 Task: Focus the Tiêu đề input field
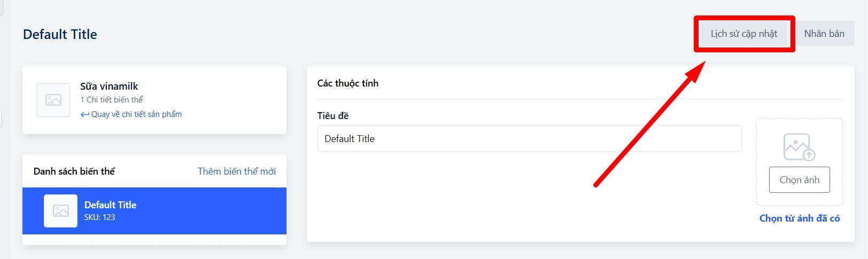point(529,139)
